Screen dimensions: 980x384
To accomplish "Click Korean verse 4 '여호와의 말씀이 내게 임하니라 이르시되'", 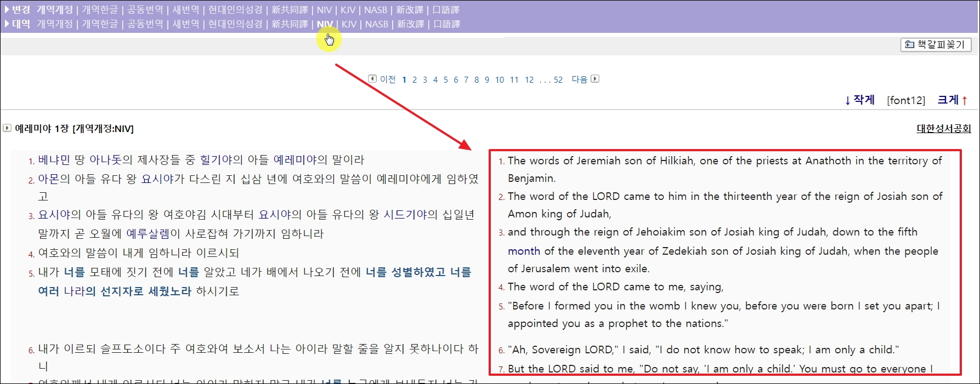I will (x=139, y=253).
